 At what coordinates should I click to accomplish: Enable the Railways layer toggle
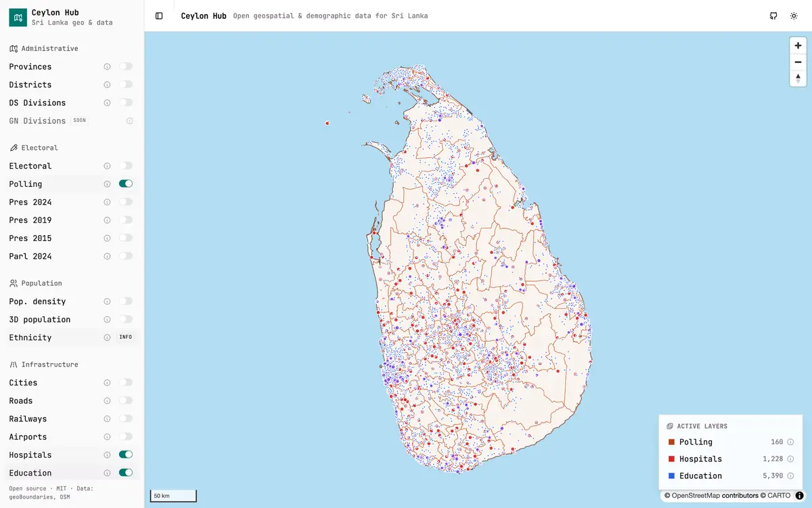(x=126, y=419)
